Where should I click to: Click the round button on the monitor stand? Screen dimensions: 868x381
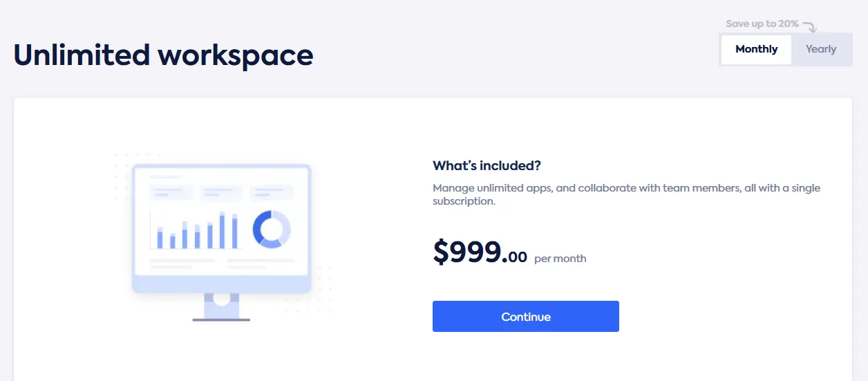coord(221,299)
